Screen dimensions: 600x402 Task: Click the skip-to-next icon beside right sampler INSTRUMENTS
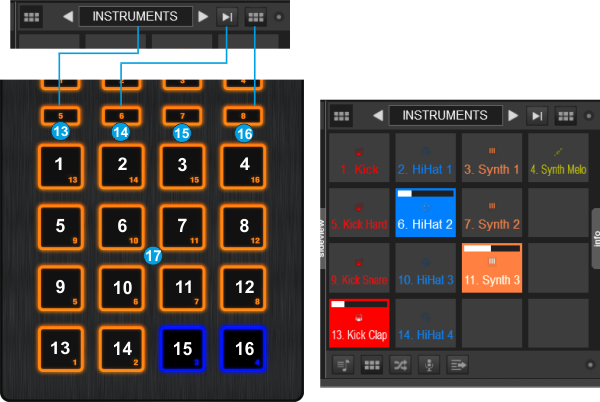pyautogui.click(x=539, y=116)
